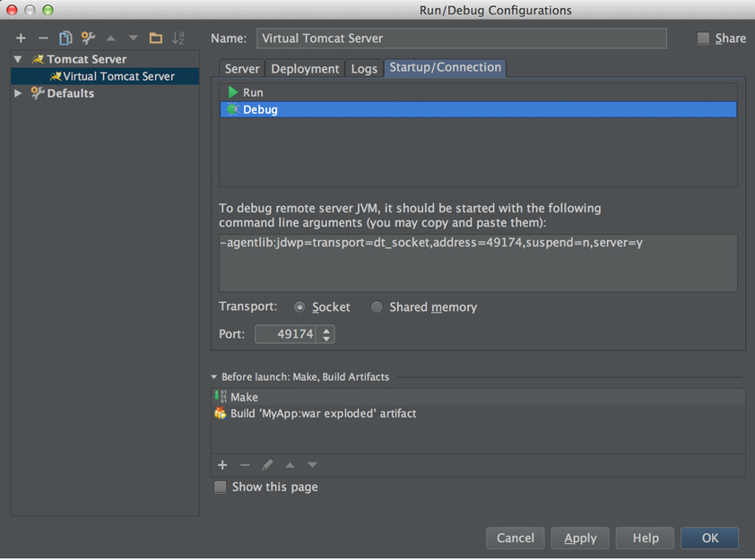Move before launch task down
Image resolution: width=755 pixels, height=560 pixels.
click(x=313, y=465)
